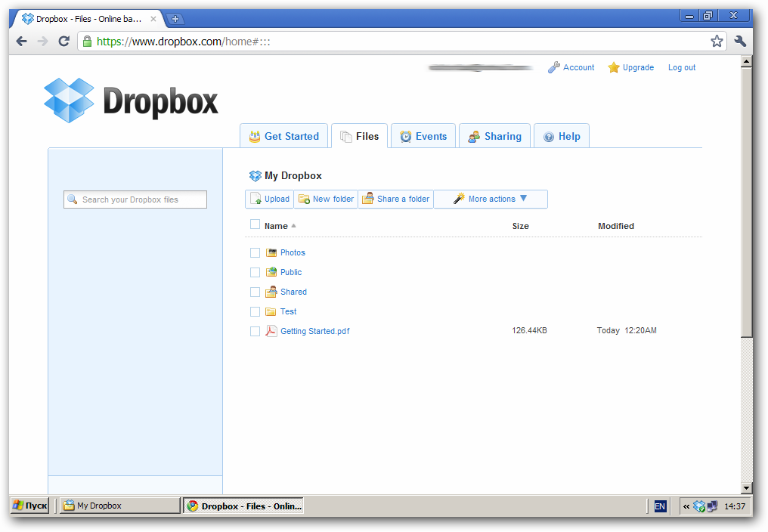Switch to My Dropbox taskbar window
768x532 pixels.
tap(120, 506)
